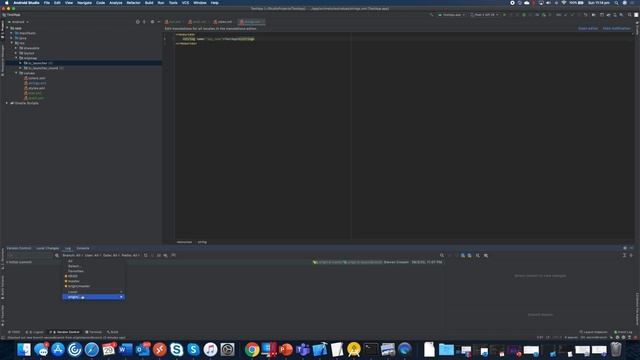Open Finder from the Dock
This screenshot has height=360, width=640.
pyautogui.click(x=24, y=349)
